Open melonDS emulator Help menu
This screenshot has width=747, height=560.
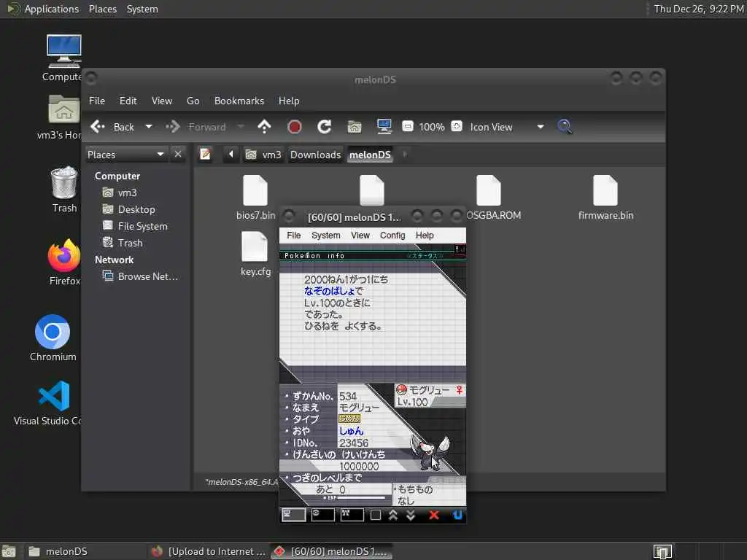425,236
